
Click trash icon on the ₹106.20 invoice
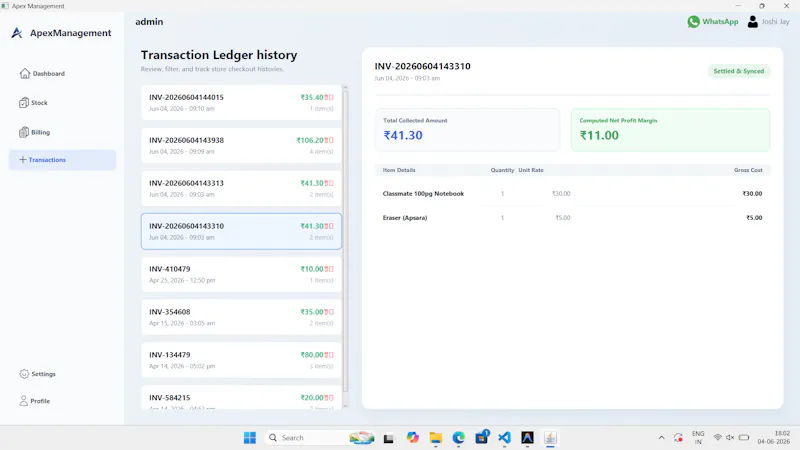pyautogui.click(x=329, y=140)
